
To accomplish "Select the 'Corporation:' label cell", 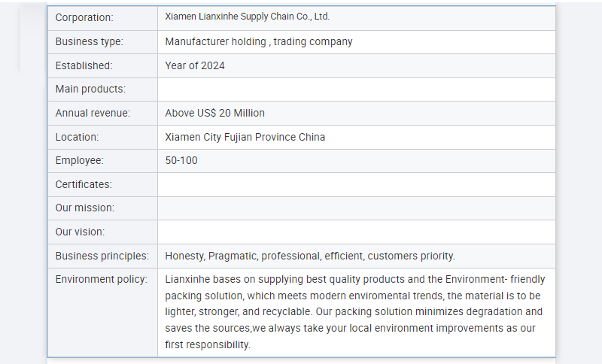I will click(x=84, y=17).
